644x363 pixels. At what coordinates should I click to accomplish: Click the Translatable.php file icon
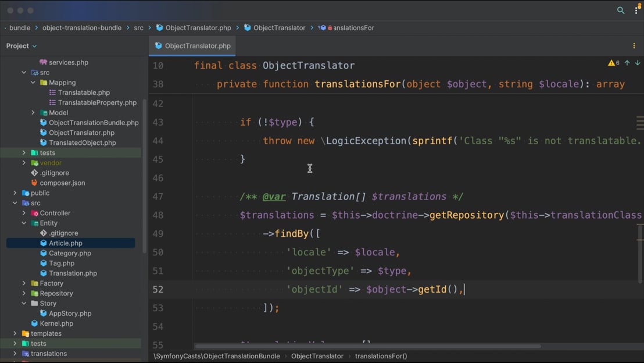[52, 92]
